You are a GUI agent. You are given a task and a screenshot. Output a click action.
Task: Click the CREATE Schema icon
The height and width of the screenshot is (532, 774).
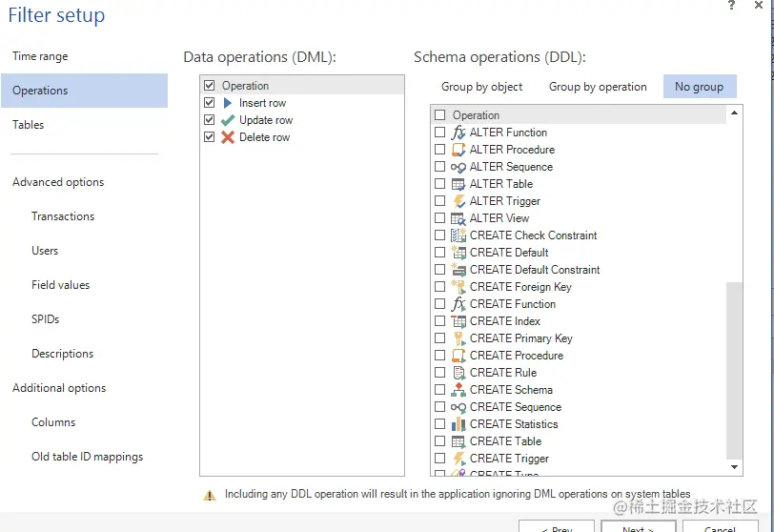(x=458, y=390)
